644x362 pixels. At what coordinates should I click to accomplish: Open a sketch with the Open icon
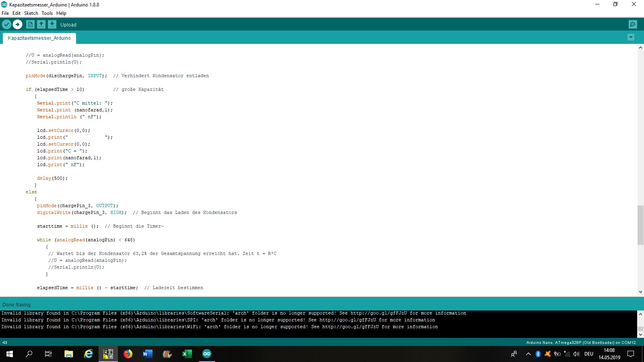coord(41,25)
